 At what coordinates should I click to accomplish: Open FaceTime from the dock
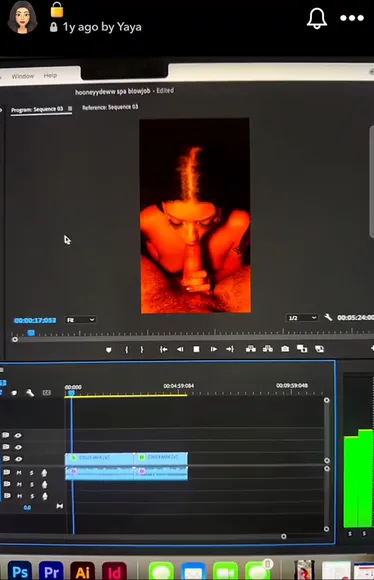click(225, 571)
